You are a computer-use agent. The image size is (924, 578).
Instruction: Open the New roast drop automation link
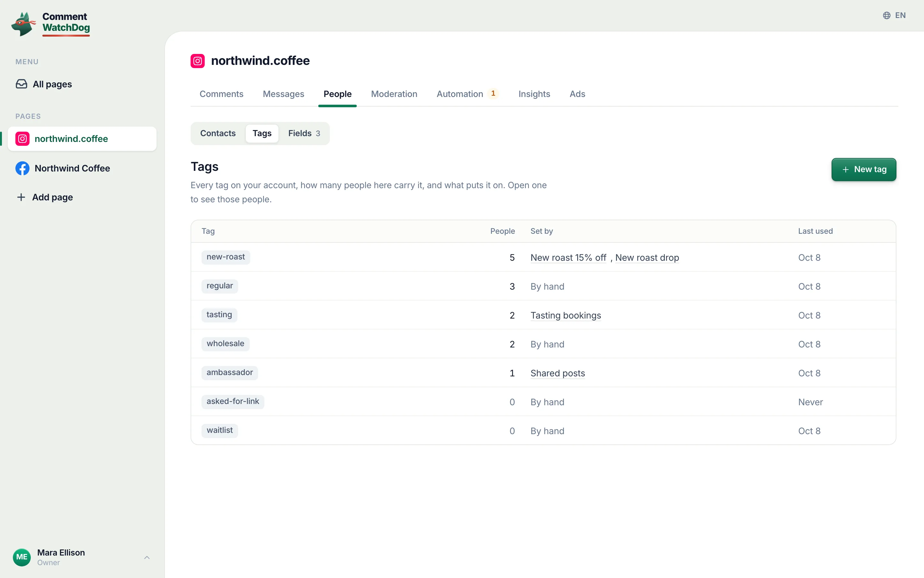647,258
